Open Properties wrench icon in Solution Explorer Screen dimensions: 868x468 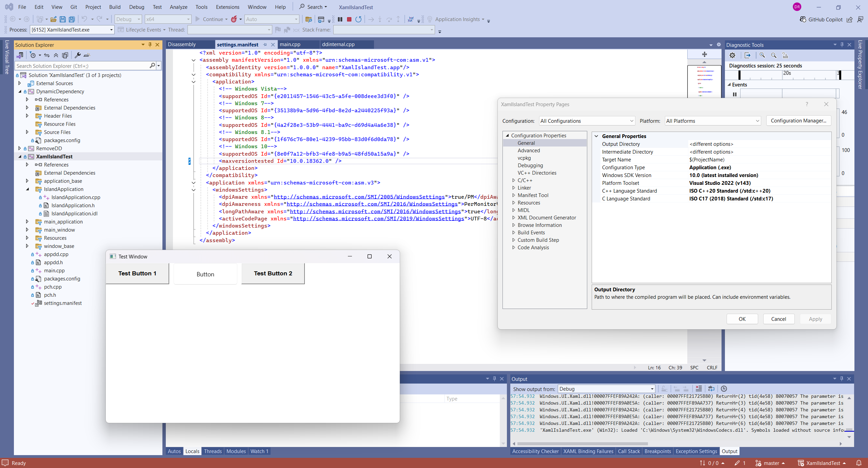pos(78,55)
